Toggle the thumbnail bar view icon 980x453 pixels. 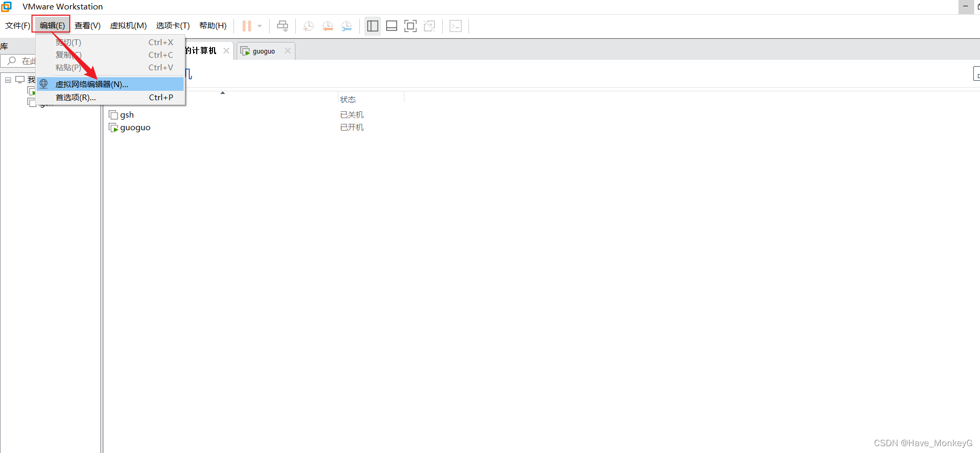tap(391, 26)
